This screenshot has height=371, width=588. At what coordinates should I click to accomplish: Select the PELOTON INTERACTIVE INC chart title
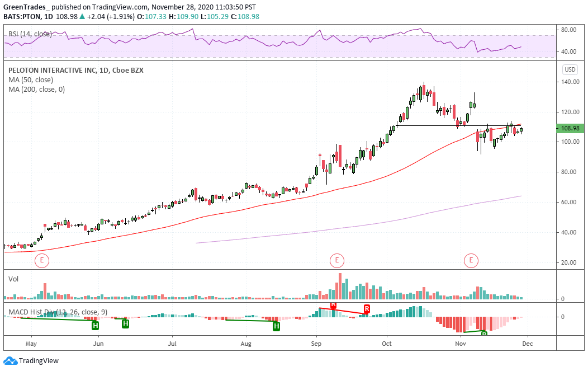[x=76, y=70]
